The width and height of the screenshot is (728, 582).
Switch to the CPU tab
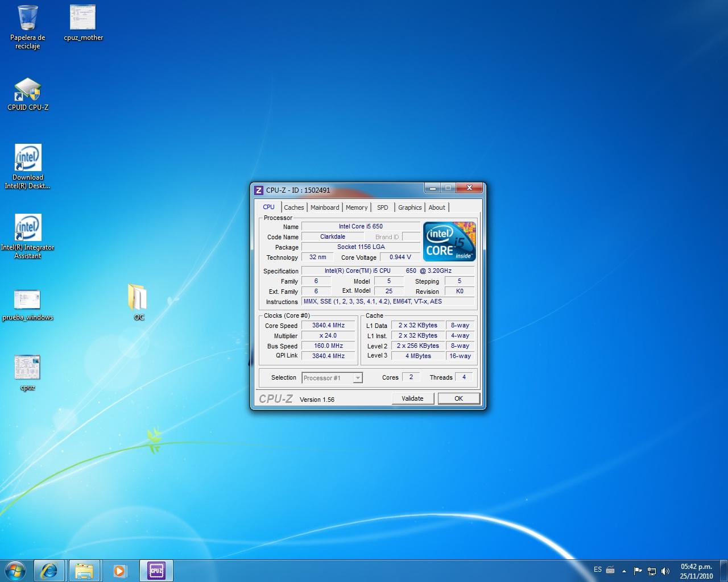point(268,207)
